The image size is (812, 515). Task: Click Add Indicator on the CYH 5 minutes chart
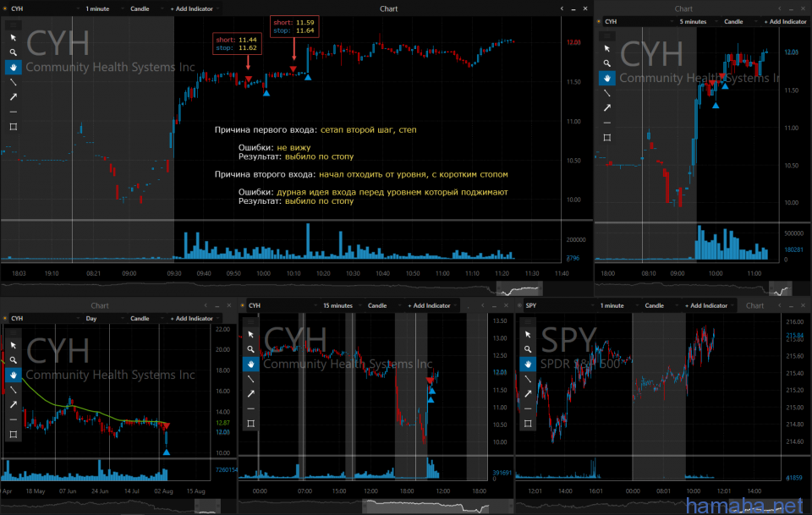pos(786,22)
